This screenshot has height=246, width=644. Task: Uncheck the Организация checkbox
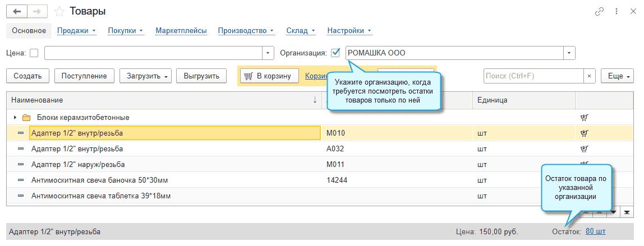(336, 53)
